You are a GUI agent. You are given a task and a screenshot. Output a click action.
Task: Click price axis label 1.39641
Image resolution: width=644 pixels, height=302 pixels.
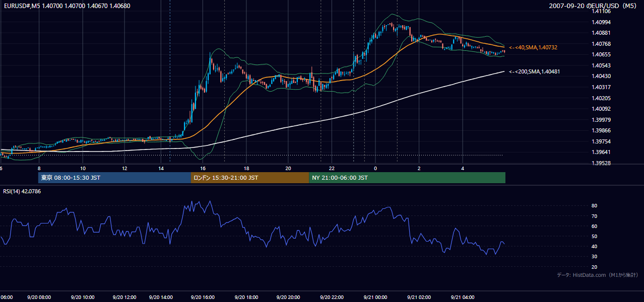coord(602,152)
